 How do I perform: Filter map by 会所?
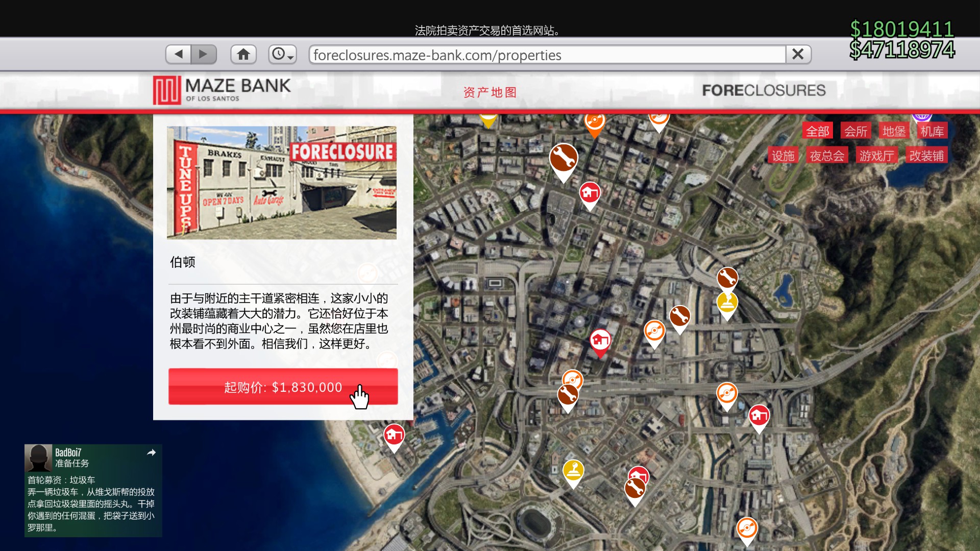(856, 131)
